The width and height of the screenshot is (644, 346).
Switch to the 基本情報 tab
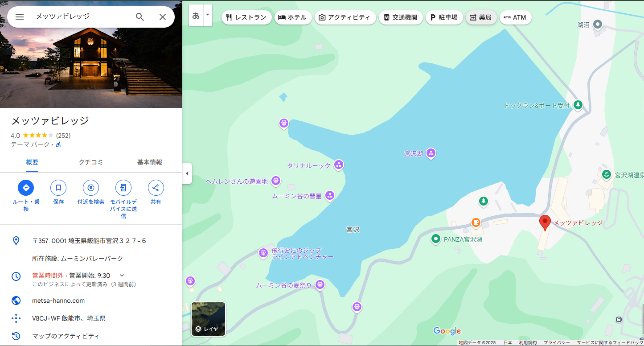tap(150, 162)
